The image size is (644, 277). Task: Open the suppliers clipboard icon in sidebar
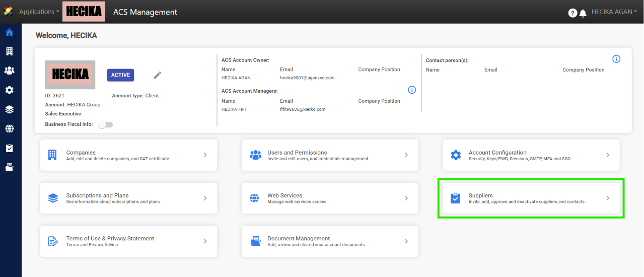click(x=9, y=148)
